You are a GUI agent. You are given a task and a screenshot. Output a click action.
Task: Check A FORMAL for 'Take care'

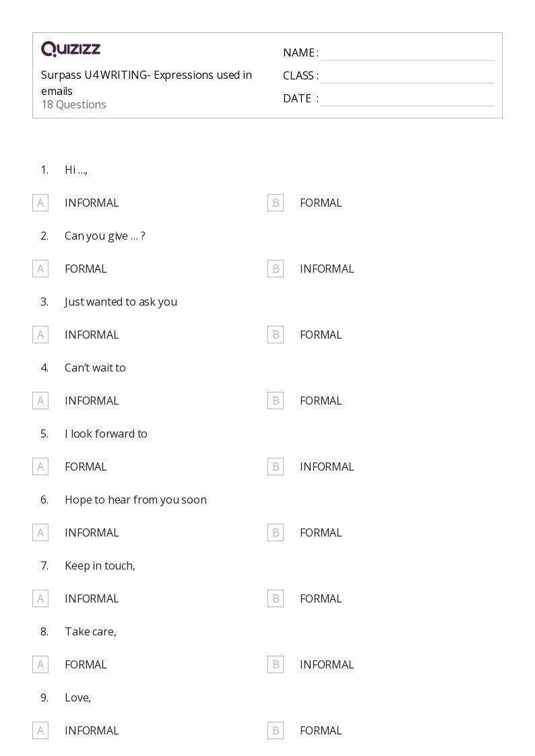click(40, 664)
